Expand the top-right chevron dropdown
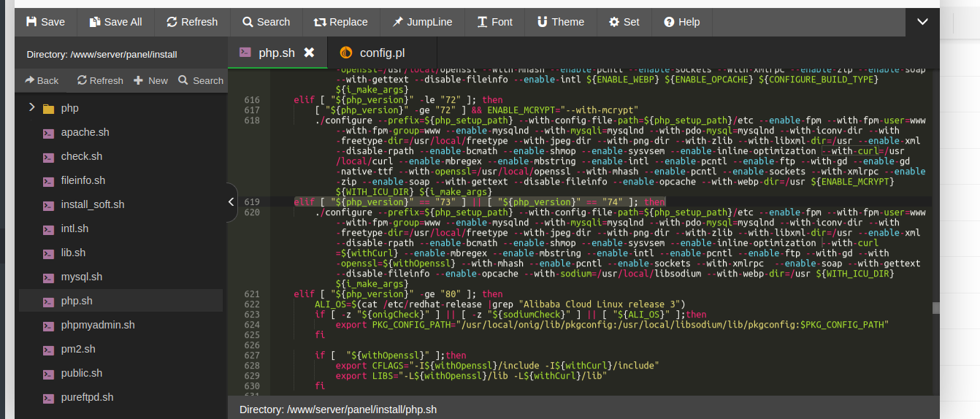Screen dimensions: 980x419 tap(922, 22)
